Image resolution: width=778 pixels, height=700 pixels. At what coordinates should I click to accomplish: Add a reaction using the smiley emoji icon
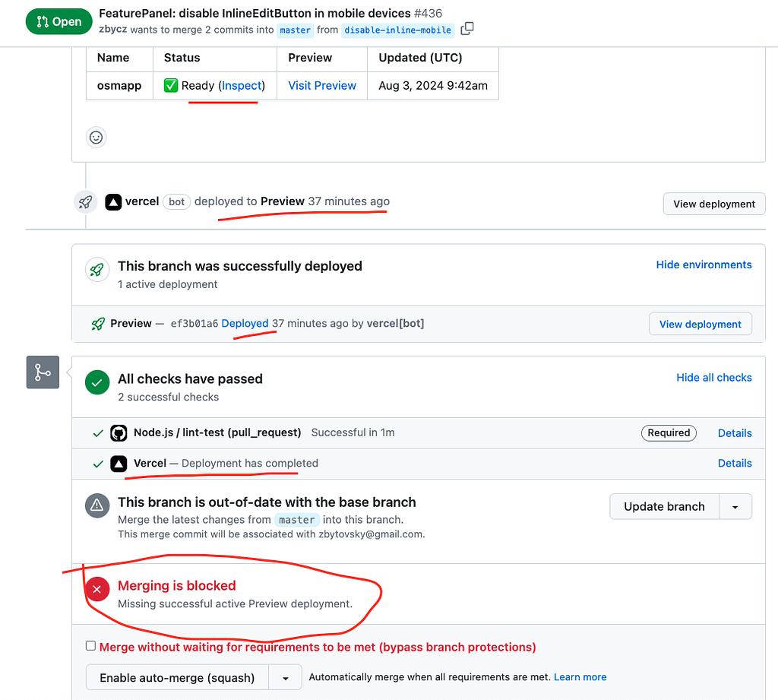[96, 138]
